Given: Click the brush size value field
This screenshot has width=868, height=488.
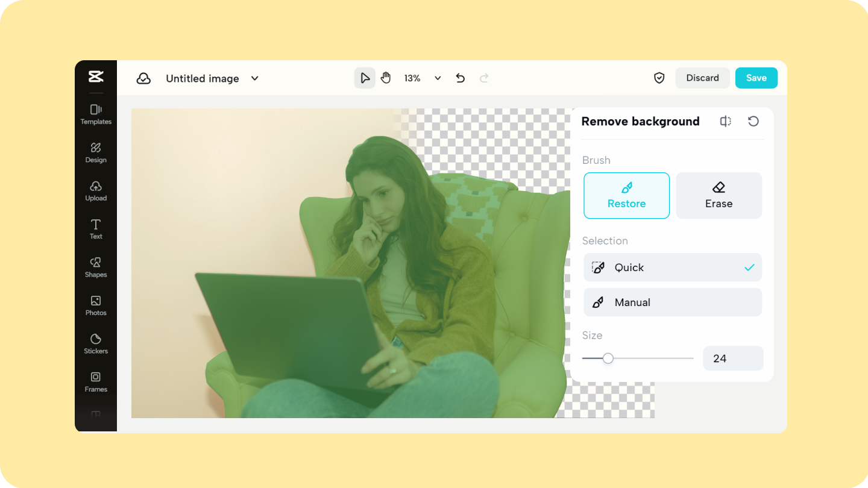Looking at the screenshot, I should (733, 358).
